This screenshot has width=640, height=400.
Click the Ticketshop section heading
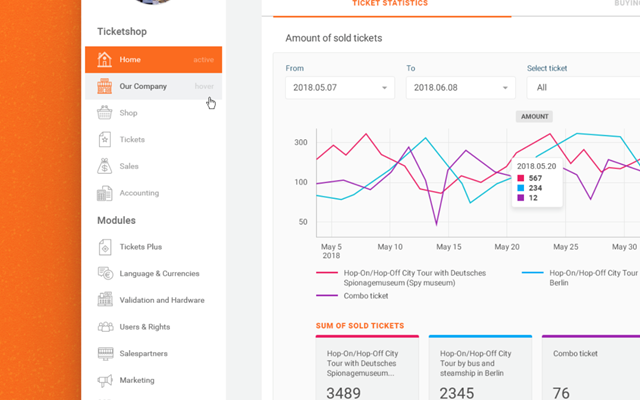pos(122,31)
